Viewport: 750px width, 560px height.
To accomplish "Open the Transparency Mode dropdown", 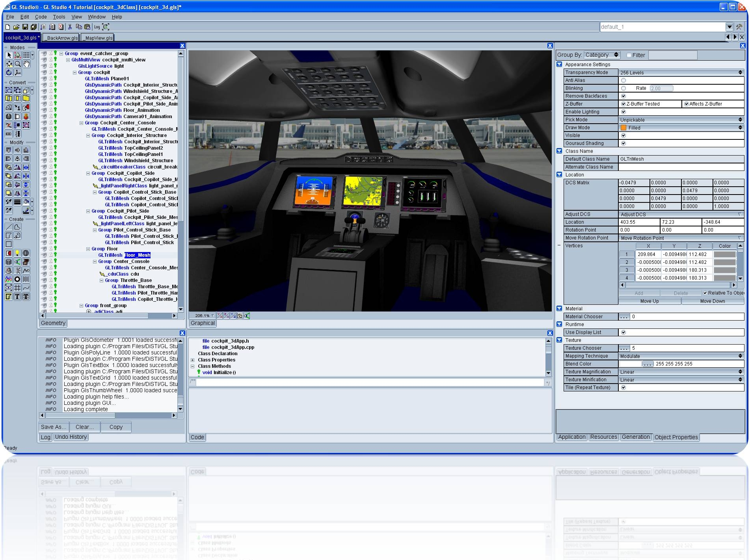I will [681, 72].
